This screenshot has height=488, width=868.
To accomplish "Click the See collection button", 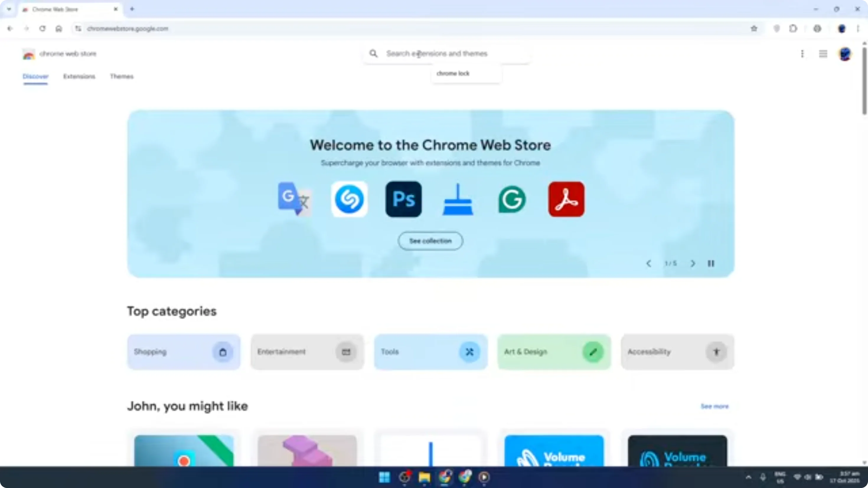I will (x=430, y=241).
